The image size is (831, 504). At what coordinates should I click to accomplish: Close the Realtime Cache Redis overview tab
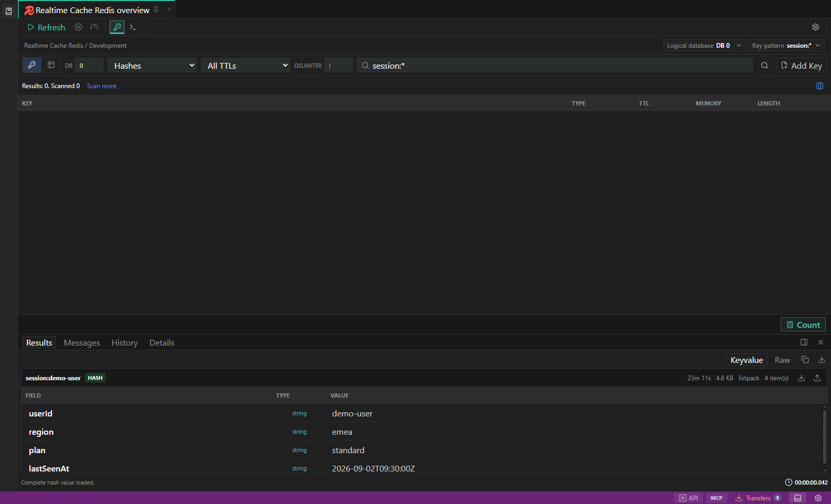(169, 9)
